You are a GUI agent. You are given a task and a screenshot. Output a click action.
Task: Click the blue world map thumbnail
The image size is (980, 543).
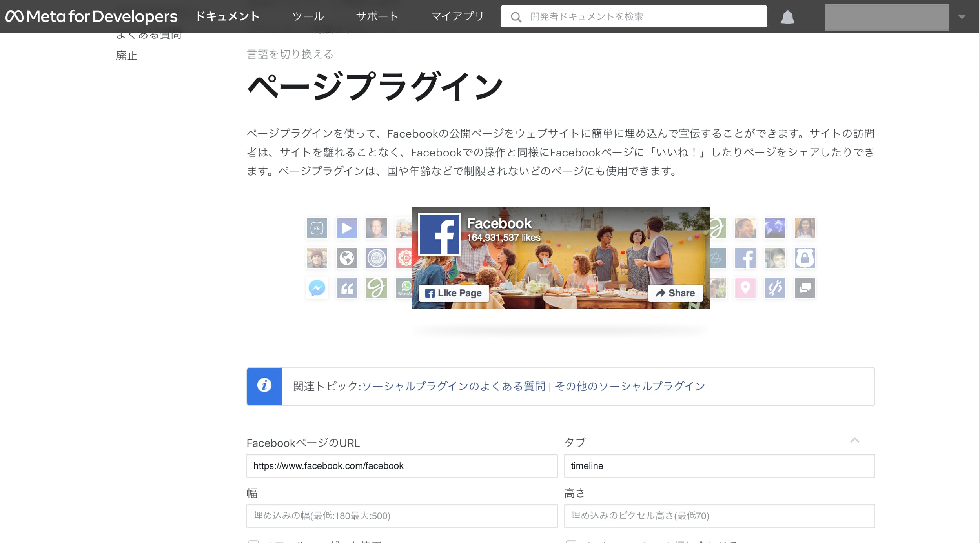point(775,228)
